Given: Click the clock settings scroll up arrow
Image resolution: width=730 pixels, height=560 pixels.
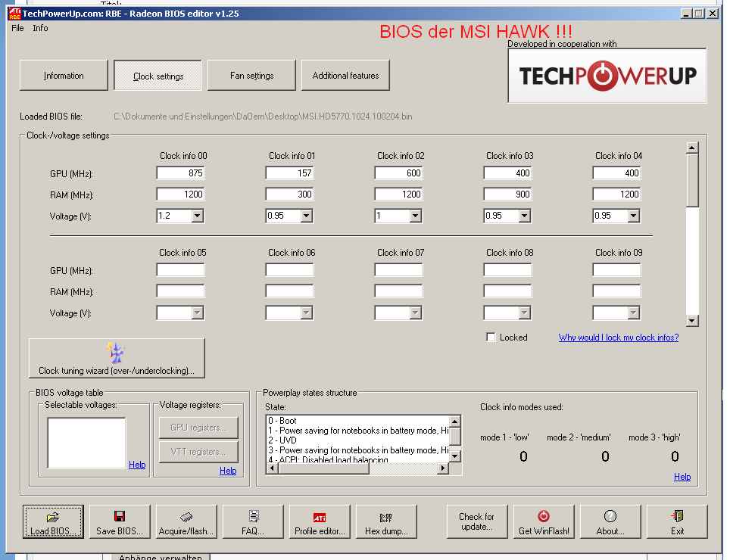Looking at the screenshot, I should [692, 148].
